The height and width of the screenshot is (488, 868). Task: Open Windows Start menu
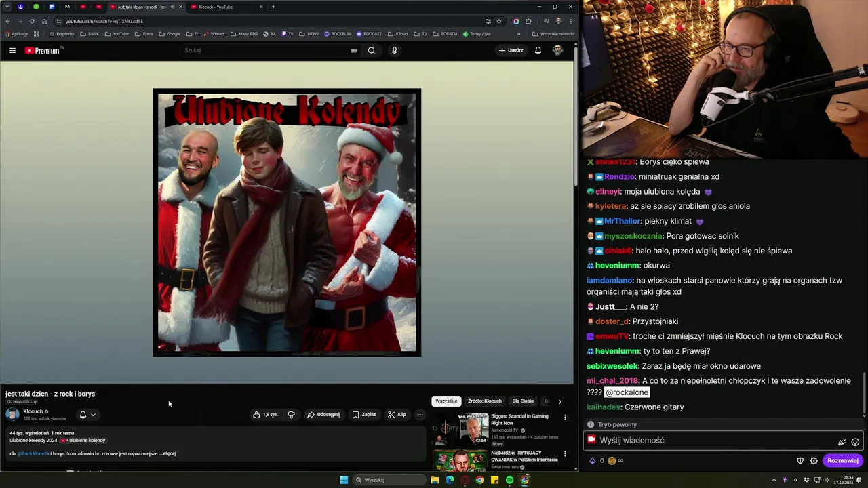coord(344,480)
